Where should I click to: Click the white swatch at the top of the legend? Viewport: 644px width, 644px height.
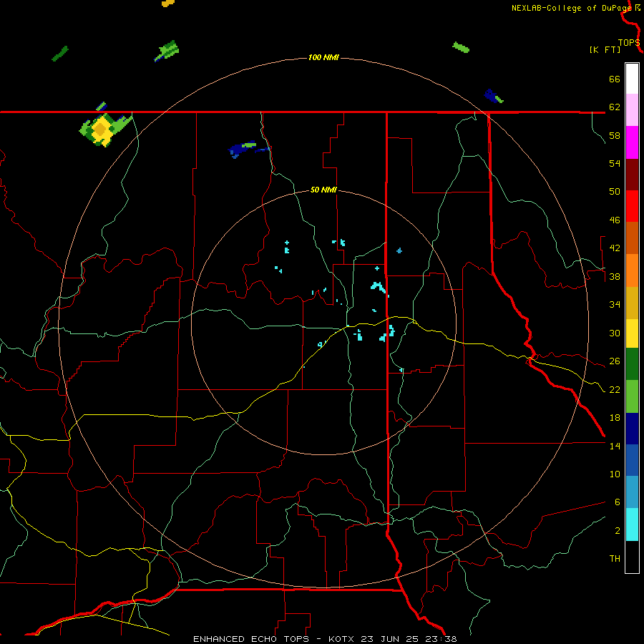[632, 79]
